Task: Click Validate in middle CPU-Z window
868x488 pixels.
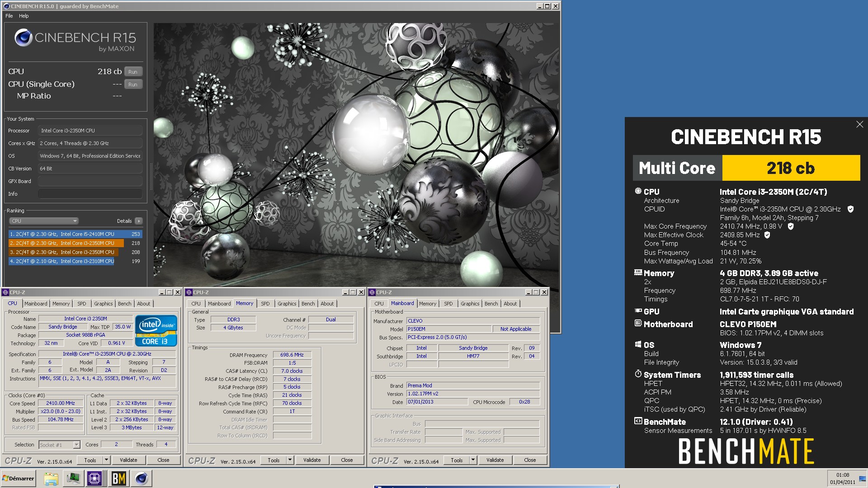Action: 312,460
